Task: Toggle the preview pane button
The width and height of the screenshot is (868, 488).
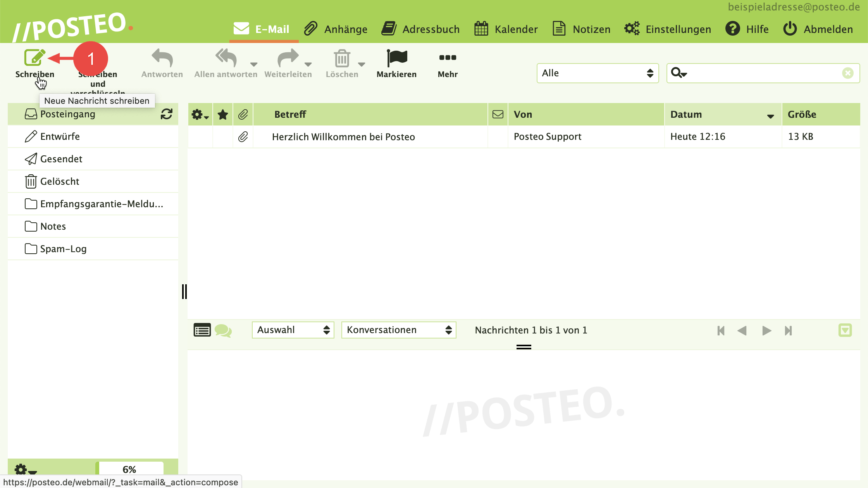Action: [x=845, y=330]
